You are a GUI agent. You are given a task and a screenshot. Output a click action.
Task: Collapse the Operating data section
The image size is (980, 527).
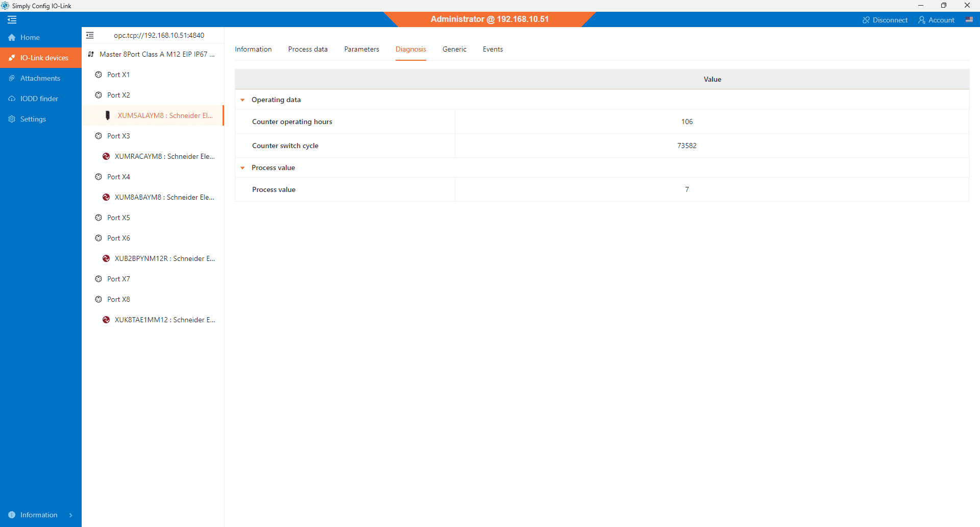242,100
